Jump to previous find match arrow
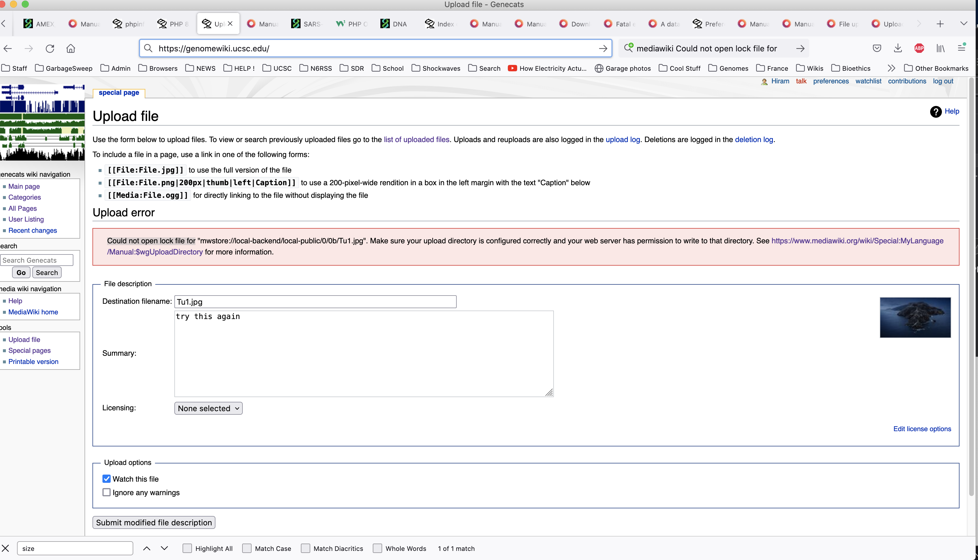 (146, 548)
